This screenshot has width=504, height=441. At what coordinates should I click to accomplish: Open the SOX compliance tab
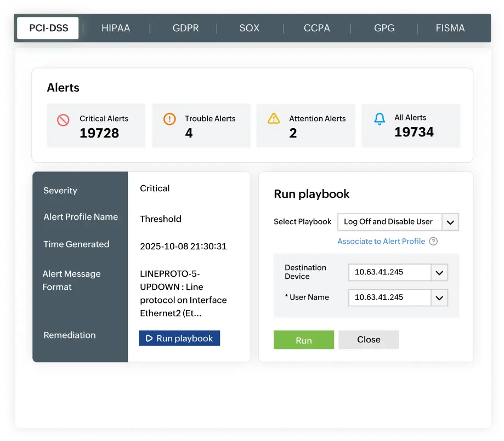click(x=248, y=28)
